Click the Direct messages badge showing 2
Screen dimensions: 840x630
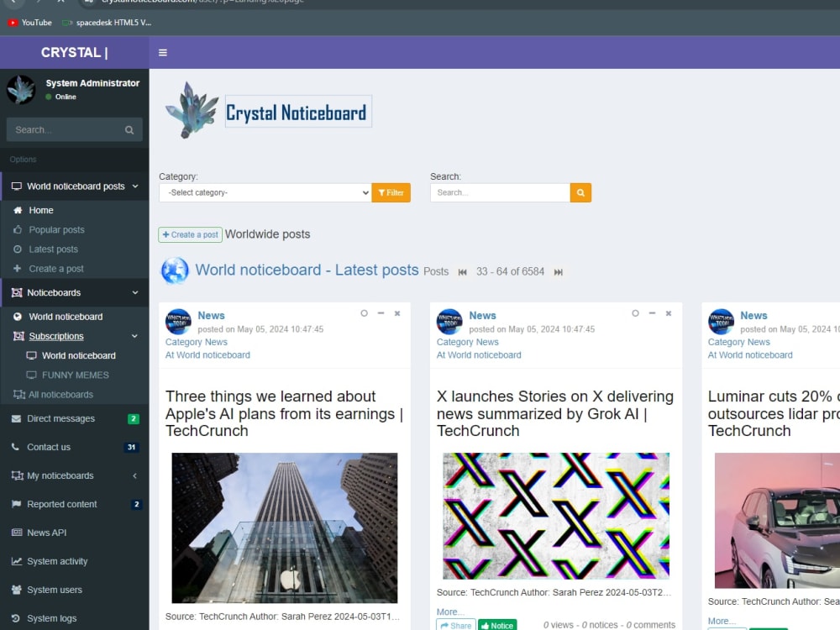[134, 419]
